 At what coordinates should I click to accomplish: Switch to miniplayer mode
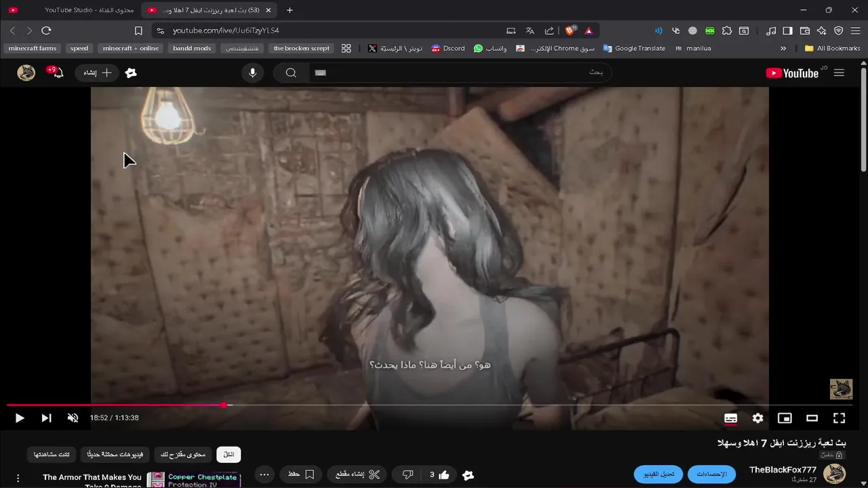[x=785, y=418]
